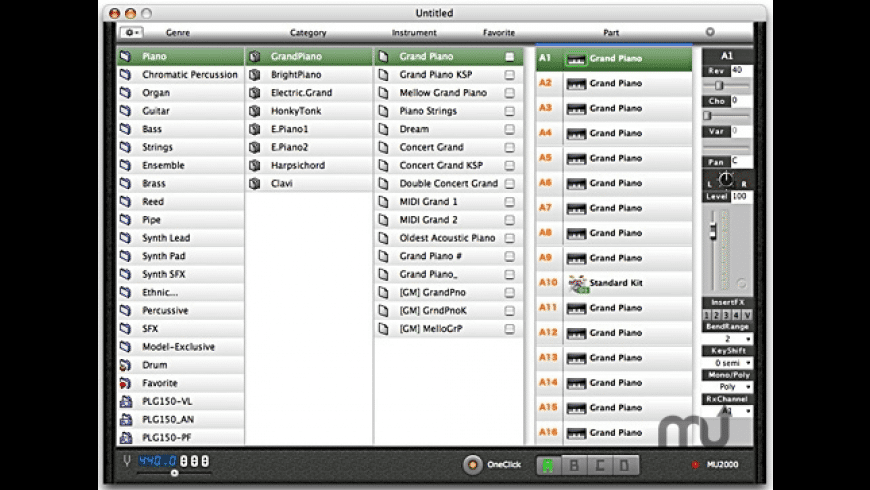
Task: Click the A10 Standard Kit drum icon
Action: (x=578, y=284)
